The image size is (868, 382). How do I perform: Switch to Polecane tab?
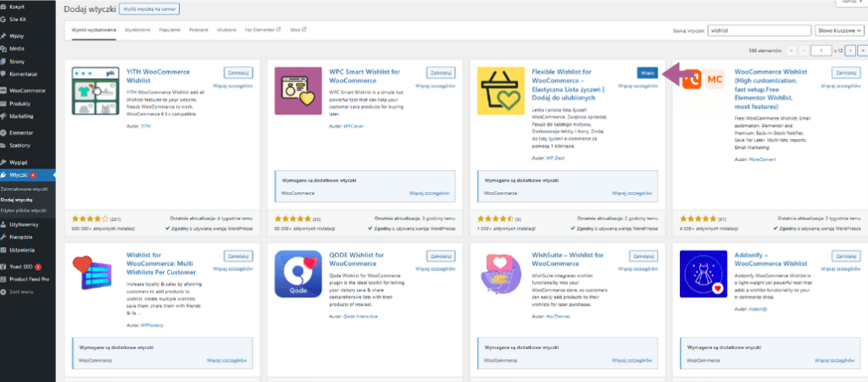pyautogui.click(x=198, y=30)
